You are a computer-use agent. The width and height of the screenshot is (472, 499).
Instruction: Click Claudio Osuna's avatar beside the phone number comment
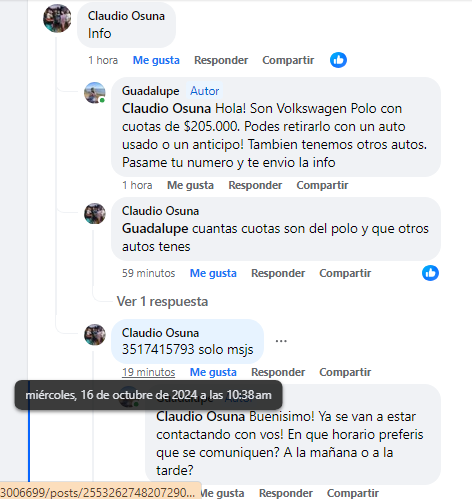click(95, 334)
